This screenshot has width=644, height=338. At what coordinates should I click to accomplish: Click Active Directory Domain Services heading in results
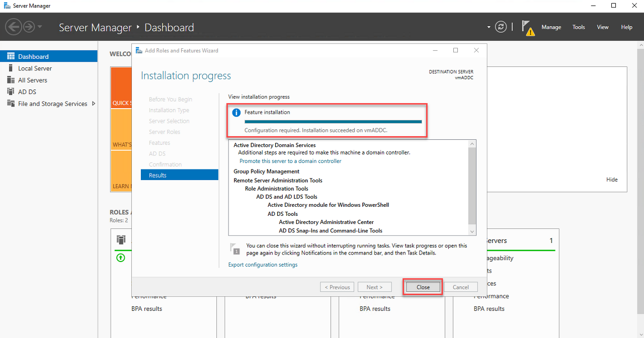click(275, 145)
